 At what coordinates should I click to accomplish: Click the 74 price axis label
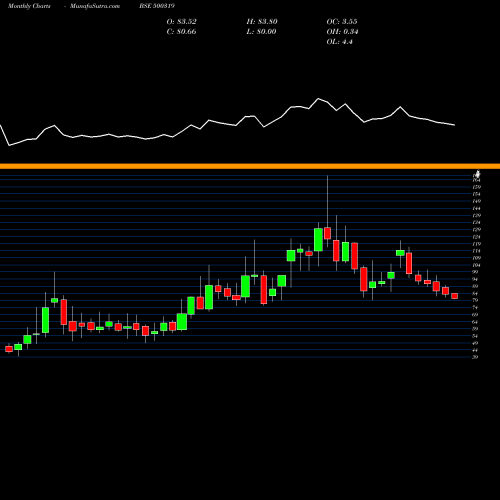(475, 308)
